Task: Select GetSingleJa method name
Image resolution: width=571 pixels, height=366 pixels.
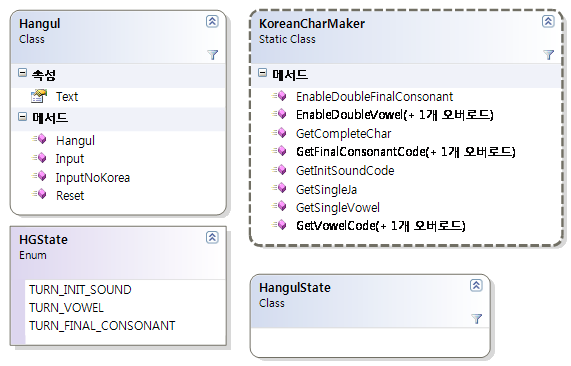Action: tap(326, 189)
